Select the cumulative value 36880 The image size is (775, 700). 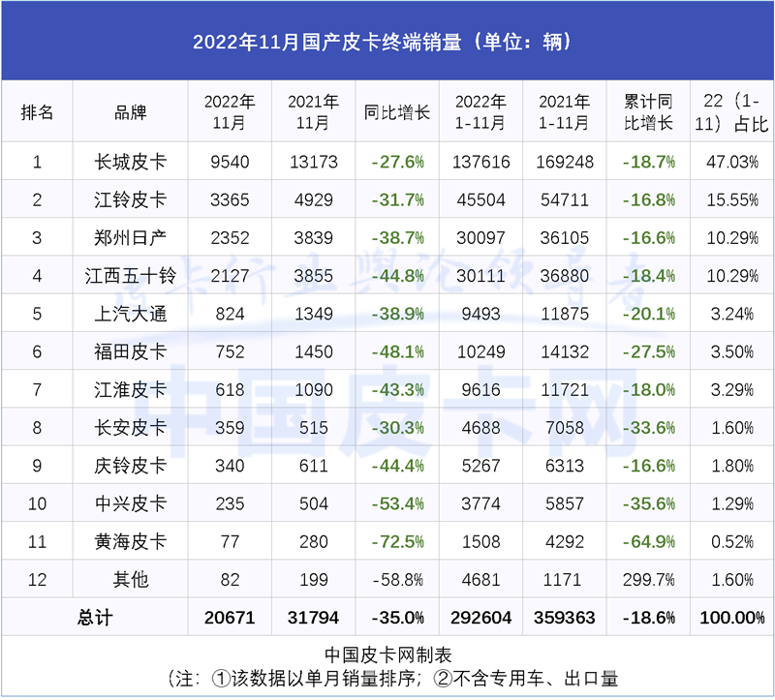pyautogui.click(x=565, y=276)
